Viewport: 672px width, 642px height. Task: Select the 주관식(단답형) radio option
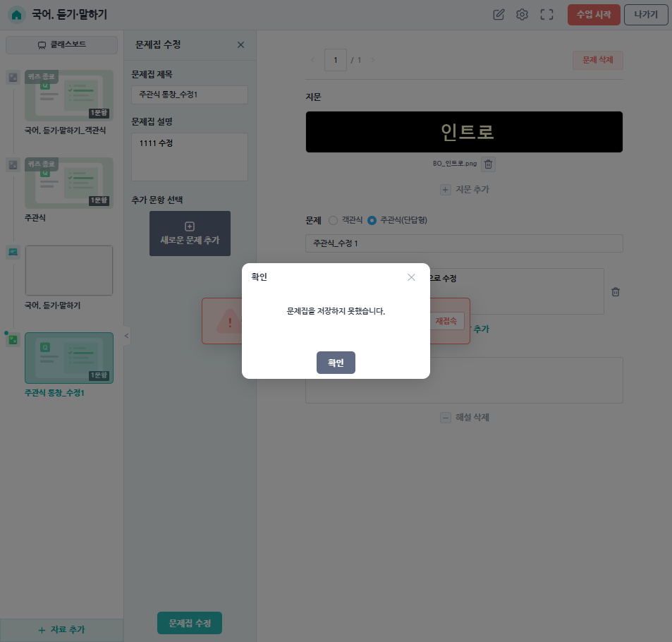(372, 220)
